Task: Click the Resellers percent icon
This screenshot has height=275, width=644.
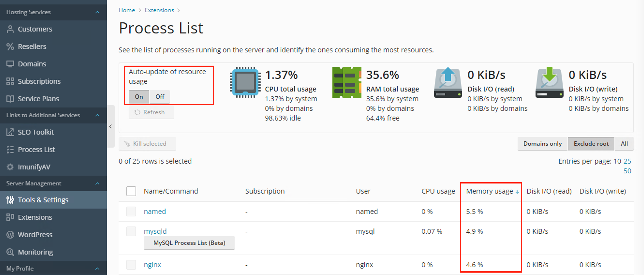Action: pyautogui.click(x=10, y=46)
